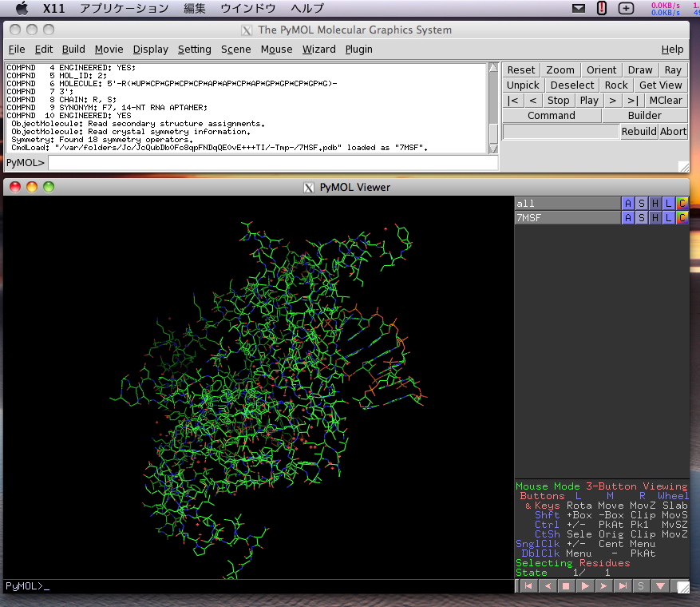This screenshot has height=607, width=700.
Task: Open the Build menu
Action: pyautogui.click(x=73, y=50)
